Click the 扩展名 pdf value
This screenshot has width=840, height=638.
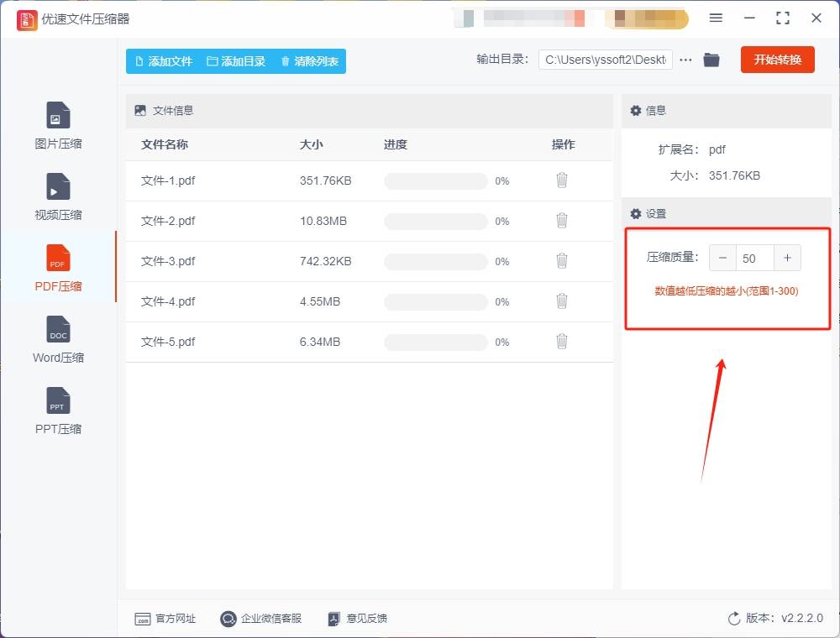pos(717,150)
